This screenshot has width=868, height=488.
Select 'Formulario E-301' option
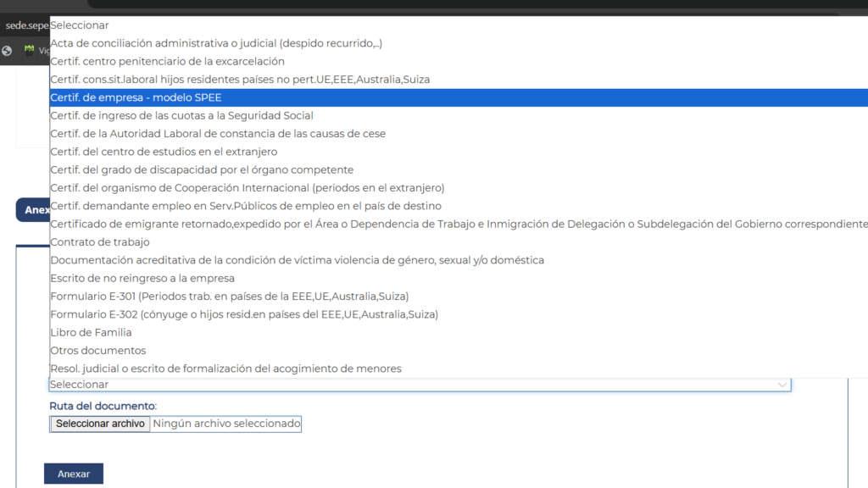click(229, 297)
